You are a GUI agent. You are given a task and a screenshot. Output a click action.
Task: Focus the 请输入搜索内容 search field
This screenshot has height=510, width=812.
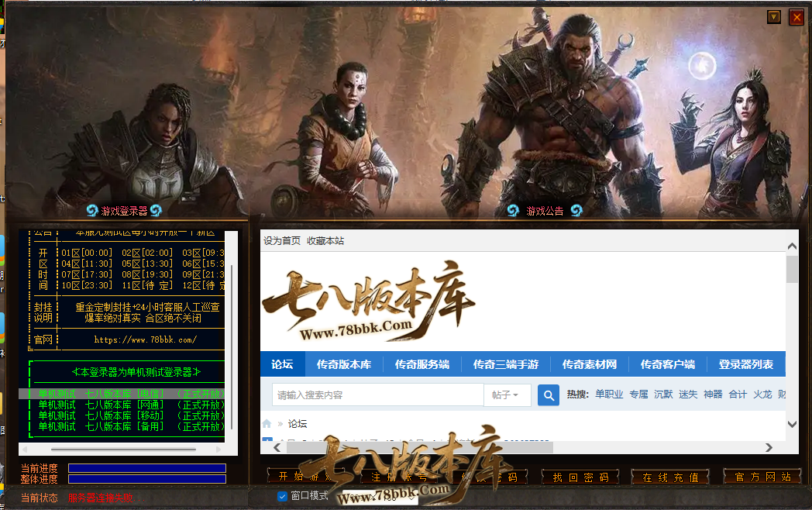coord(378,395)
